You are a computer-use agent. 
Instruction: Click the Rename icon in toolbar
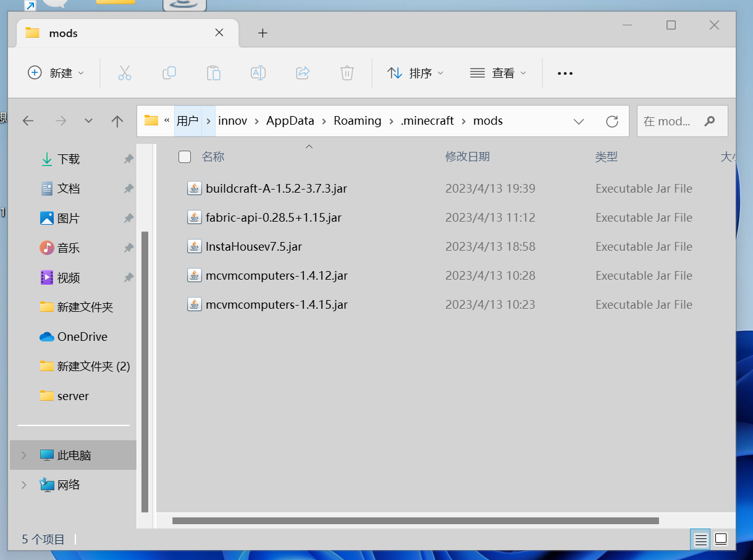(x=258, y=73)
